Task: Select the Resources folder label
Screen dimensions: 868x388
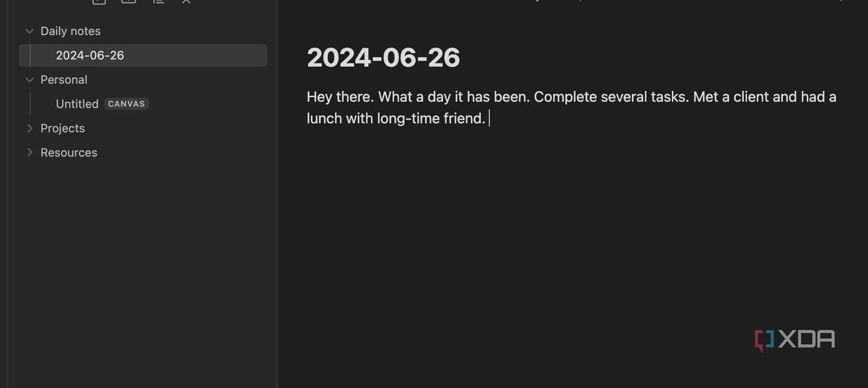Action: (69, 153)
